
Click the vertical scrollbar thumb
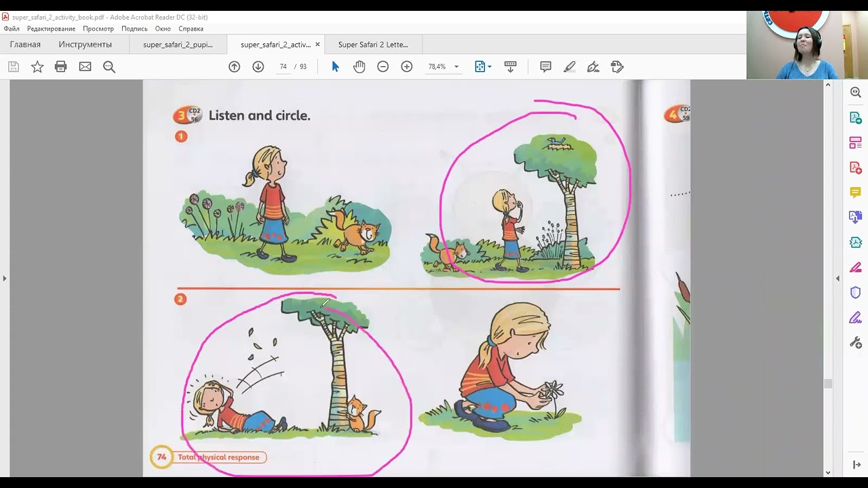828,384
